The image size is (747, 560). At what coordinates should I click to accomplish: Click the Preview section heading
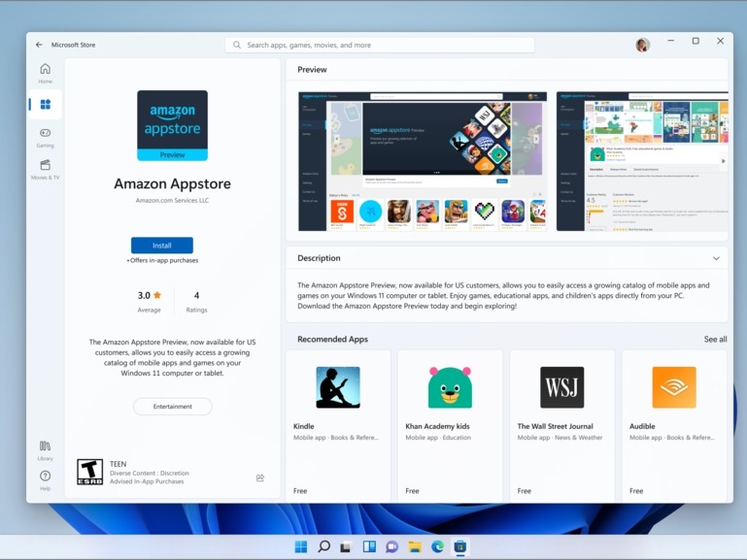tap(312, 70)
